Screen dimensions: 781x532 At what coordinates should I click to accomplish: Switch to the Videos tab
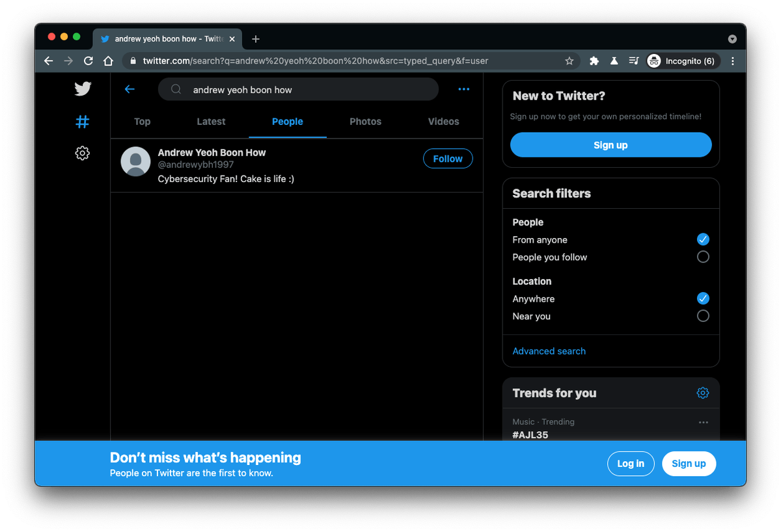tap(443, 122)
